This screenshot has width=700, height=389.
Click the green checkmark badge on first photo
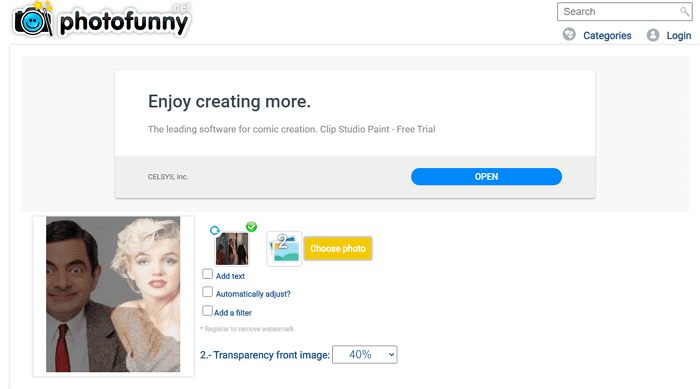(x=251, y=227)
